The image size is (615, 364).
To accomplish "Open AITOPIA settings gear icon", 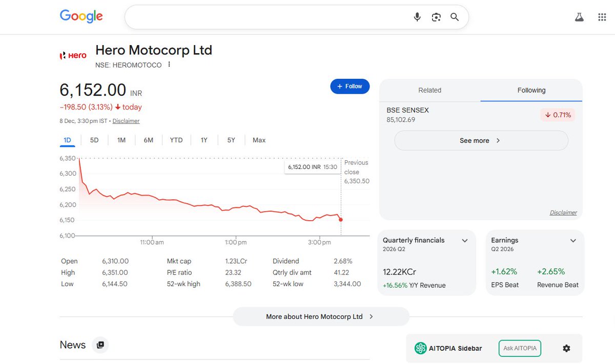I will pos(566,348).
